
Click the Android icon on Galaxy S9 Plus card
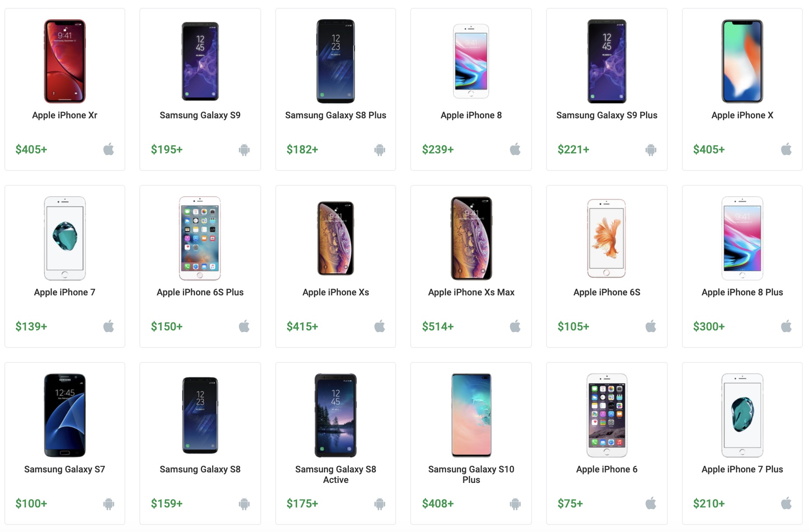pyautogui.click(x=650, y=149)
